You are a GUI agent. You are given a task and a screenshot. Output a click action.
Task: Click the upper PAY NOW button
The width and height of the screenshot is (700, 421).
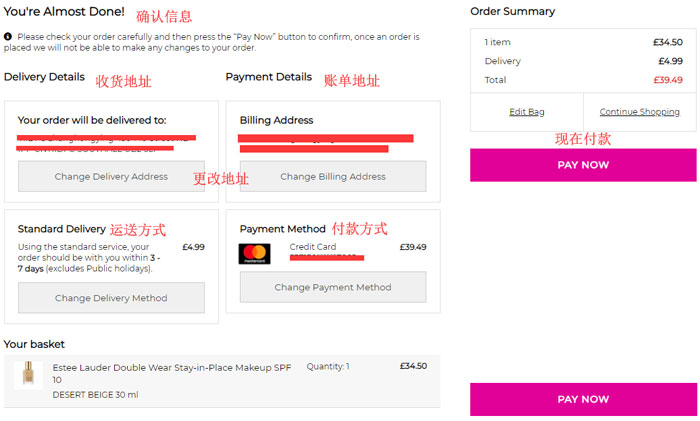click(583, 165)
